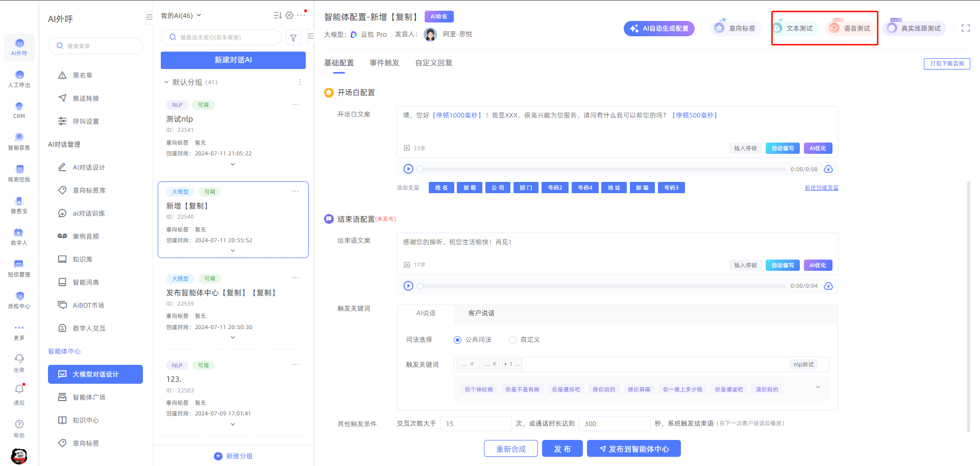Open the 质检中心 sidebar module
Viewport: 980px width, 466px height.
19,300
